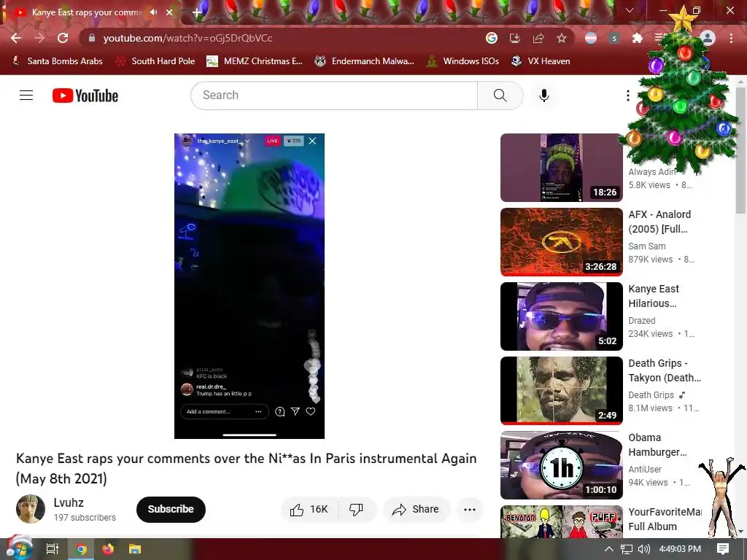This screenshot has height=560, width=747.
Task: Open the Lvuhz channel avatar
Action: click(x=31, y=509)
